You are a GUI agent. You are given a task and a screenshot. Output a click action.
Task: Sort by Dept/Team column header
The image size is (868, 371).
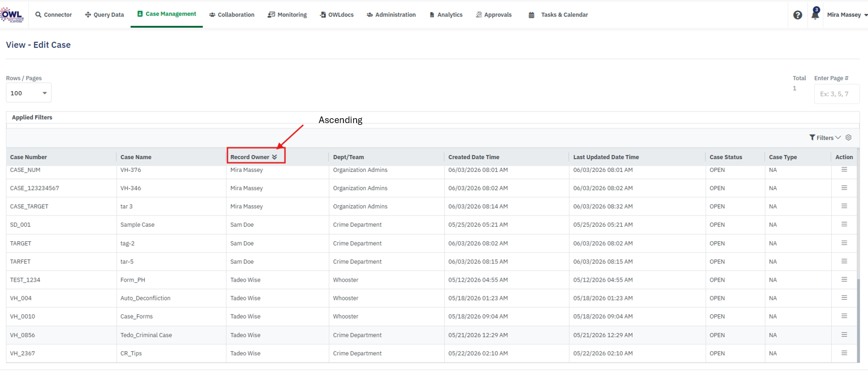[x=348, y=157]
